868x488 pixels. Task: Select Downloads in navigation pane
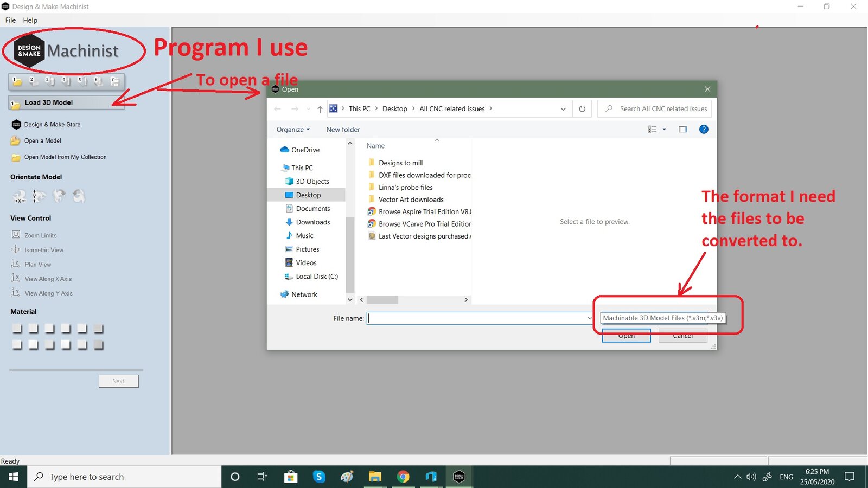pyautogui.click(x=312, y=222)
